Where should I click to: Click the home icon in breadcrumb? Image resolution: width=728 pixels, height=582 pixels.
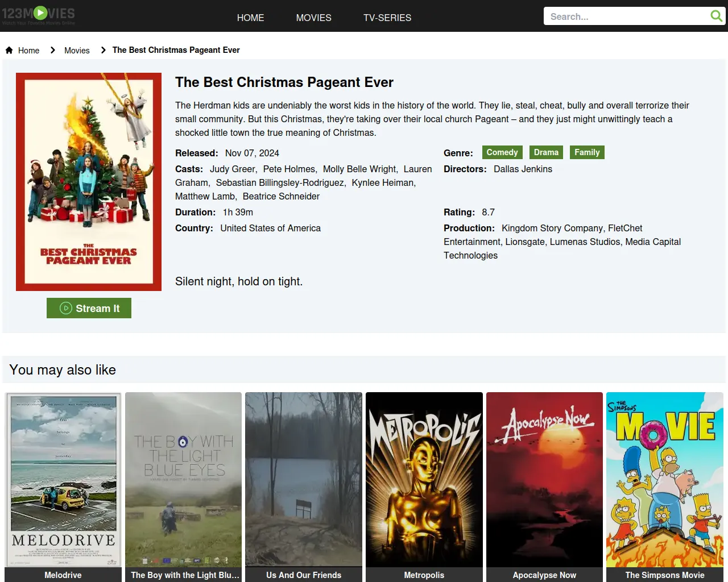coord(9,50)
